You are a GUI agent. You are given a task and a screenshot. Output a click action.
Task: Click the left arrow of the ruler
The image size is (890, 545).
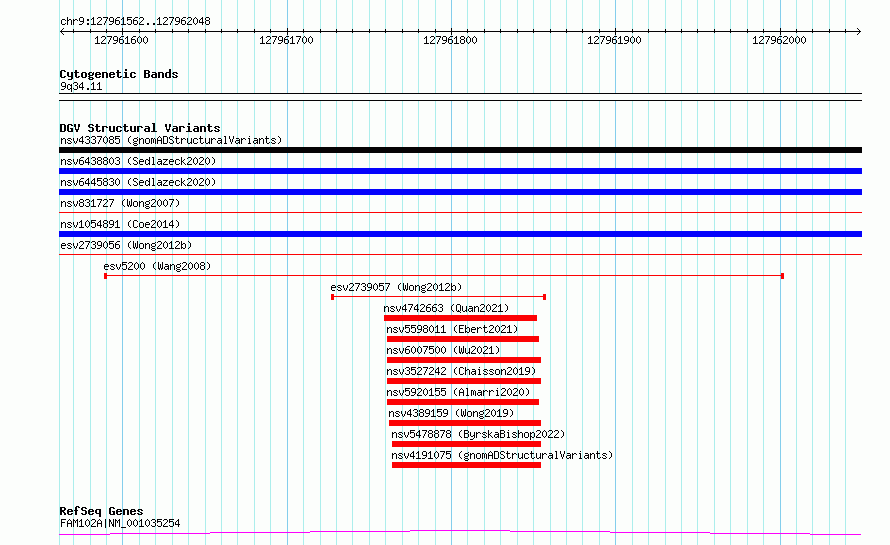[x=62, y=32]
